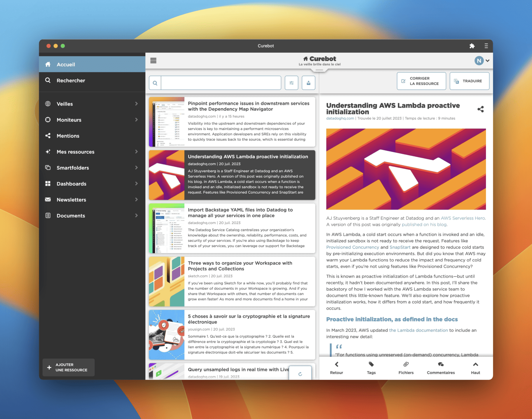Click the user avatar N
532x419 pixels.
tap(479, 60)
